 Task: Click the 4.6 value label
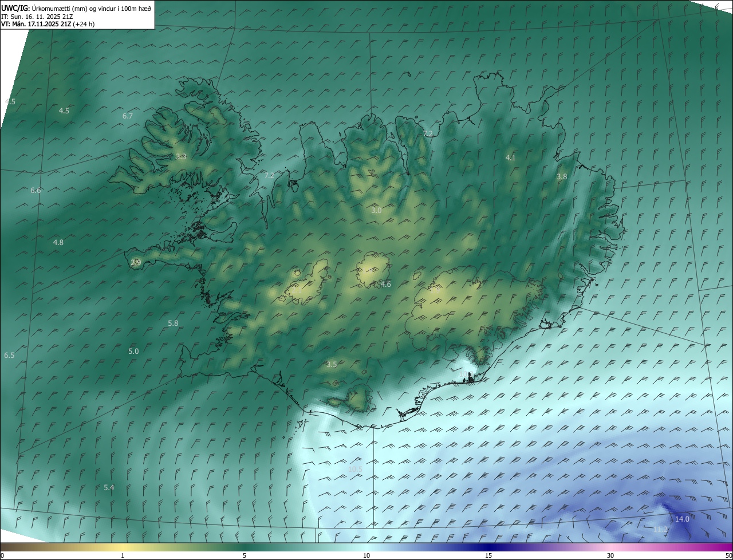coord(386,284)
